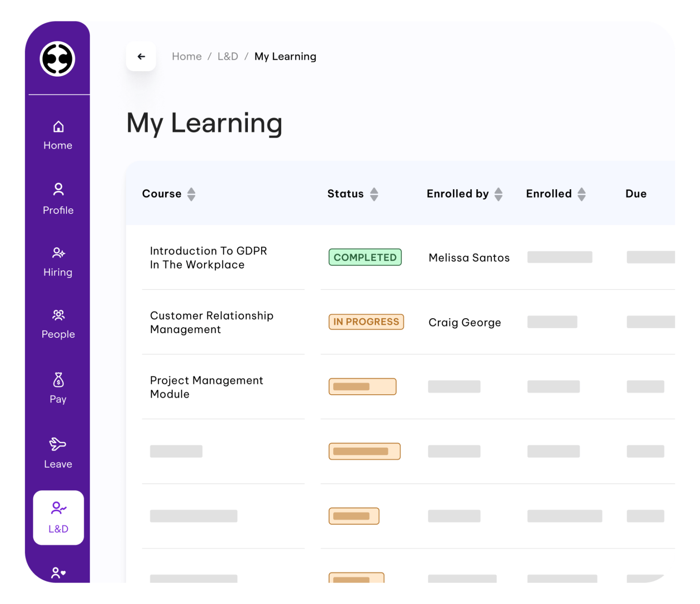Sort the table by Course
The height and width of the screenshot is (604, 700).
coord(191,194)
